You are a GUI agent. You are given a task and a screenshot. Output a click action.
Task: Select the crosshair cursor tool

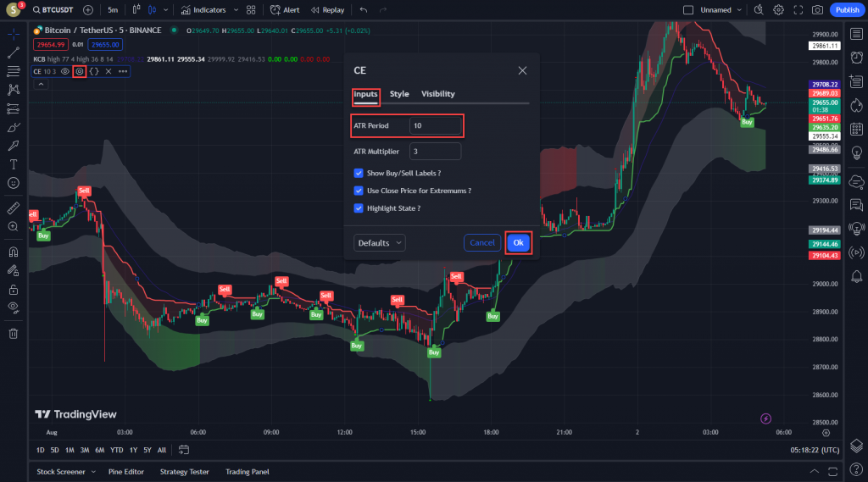pos(14,35)
